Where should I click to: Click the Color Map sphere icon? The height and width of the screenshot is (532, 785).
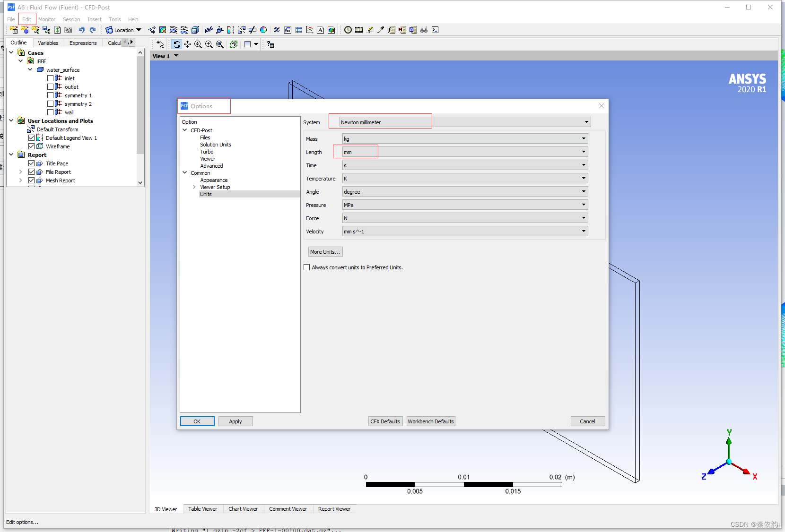[263, 30]
